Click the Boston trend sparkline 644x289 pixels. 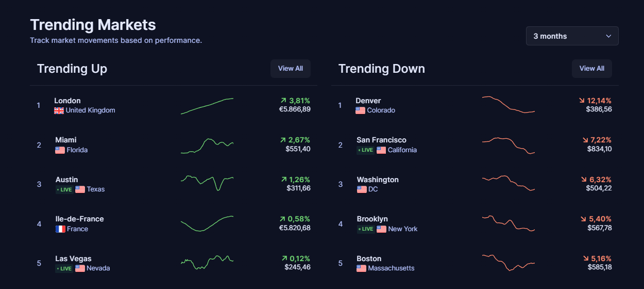click(x=509, y=262)
